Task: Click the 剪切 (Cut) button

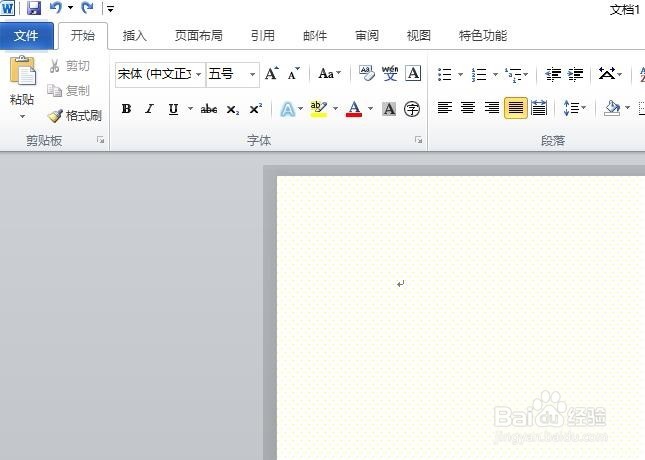Action: tap(69, 66)
